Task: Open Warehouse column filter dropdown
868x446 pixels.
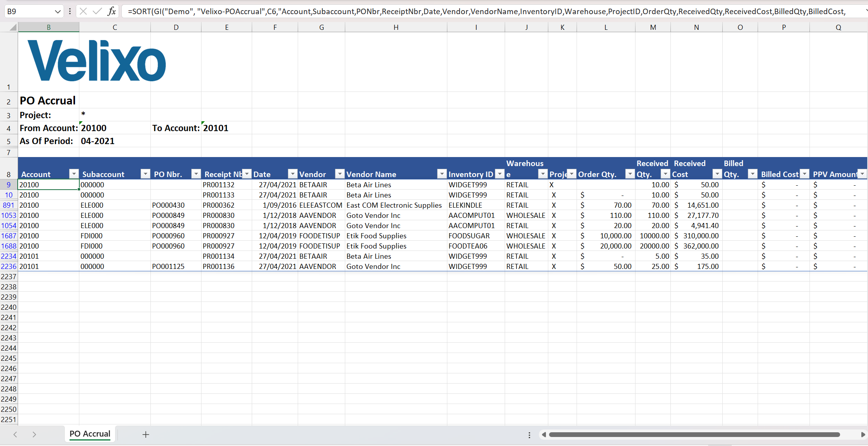Action: pyautogui.click(x=543, y=174)
